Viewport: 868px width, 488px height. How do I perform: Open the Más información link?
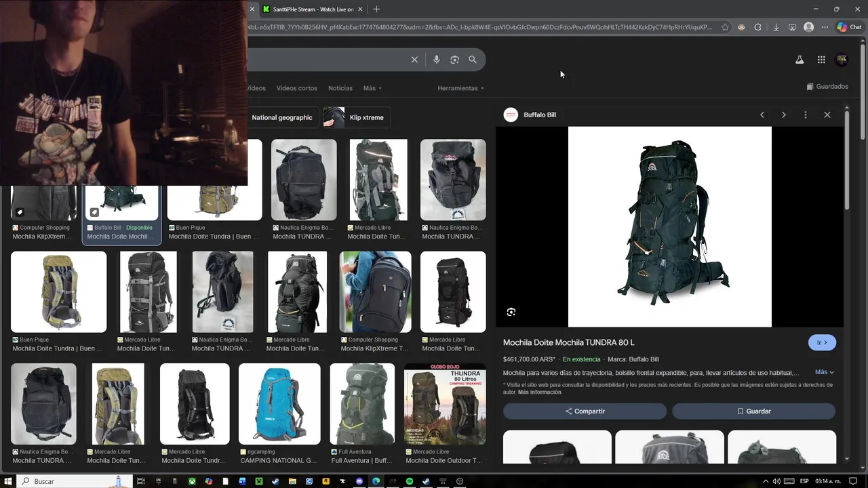tap(539, 392)
